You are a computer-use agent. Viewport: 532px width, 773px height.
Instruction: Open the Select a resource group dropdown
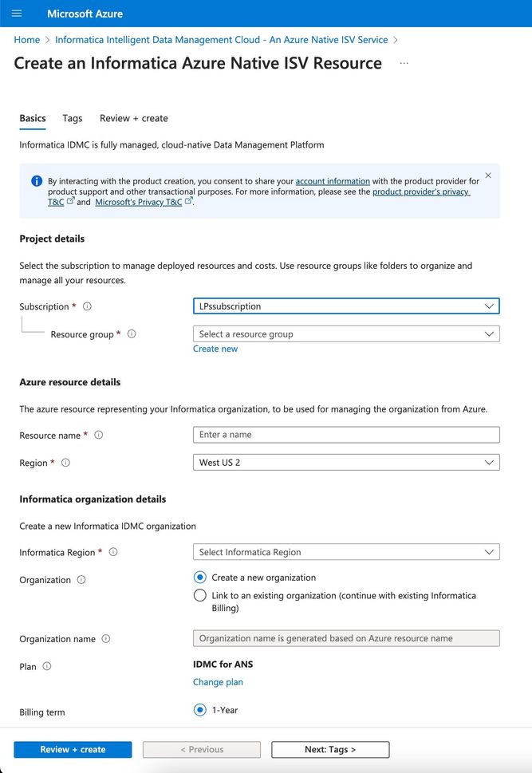tap(346, 333)
